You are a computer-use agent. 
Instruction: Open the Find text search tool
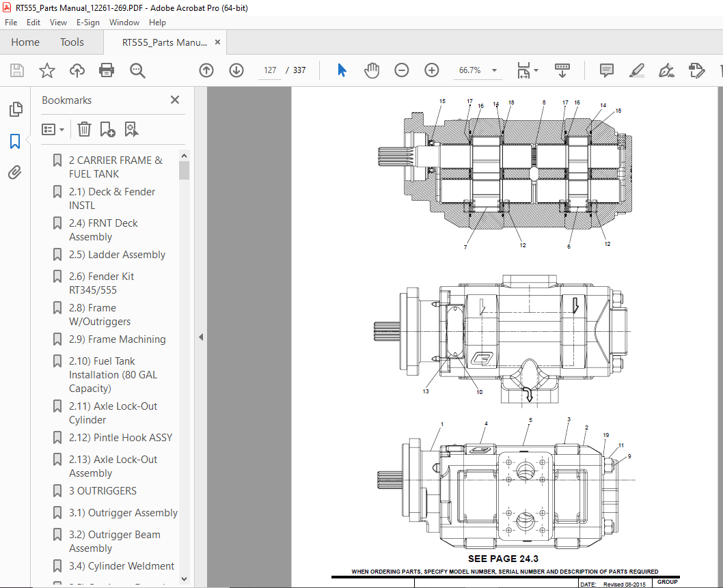tap(137, 70)
